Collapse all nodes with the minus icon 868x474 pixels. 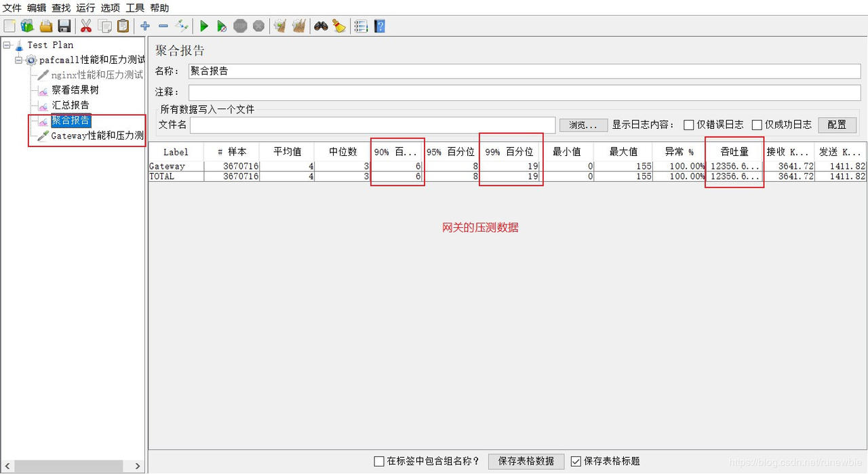(163, 26)
